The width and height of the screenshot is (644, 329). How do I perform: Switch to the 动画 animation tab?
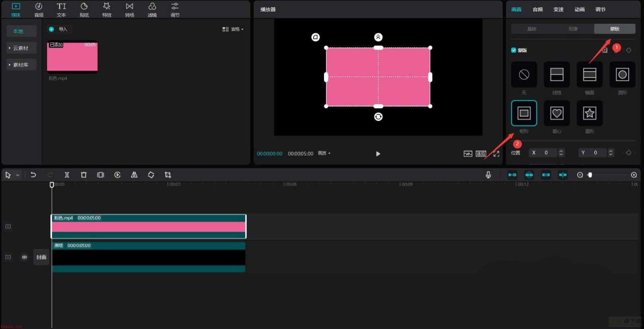[x=580, y=9]
